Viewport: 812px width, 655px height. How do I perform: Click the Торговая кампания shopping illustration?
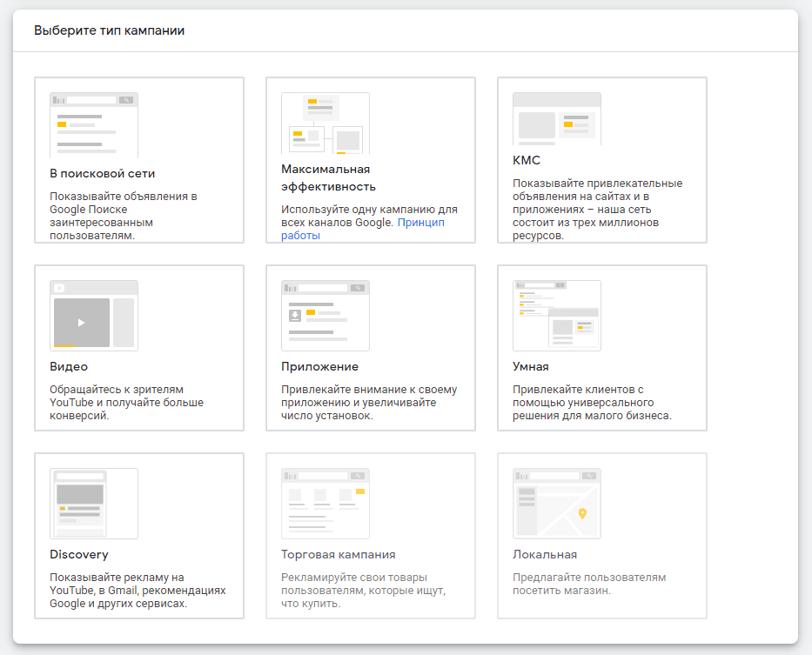click(x=325, y=504)
